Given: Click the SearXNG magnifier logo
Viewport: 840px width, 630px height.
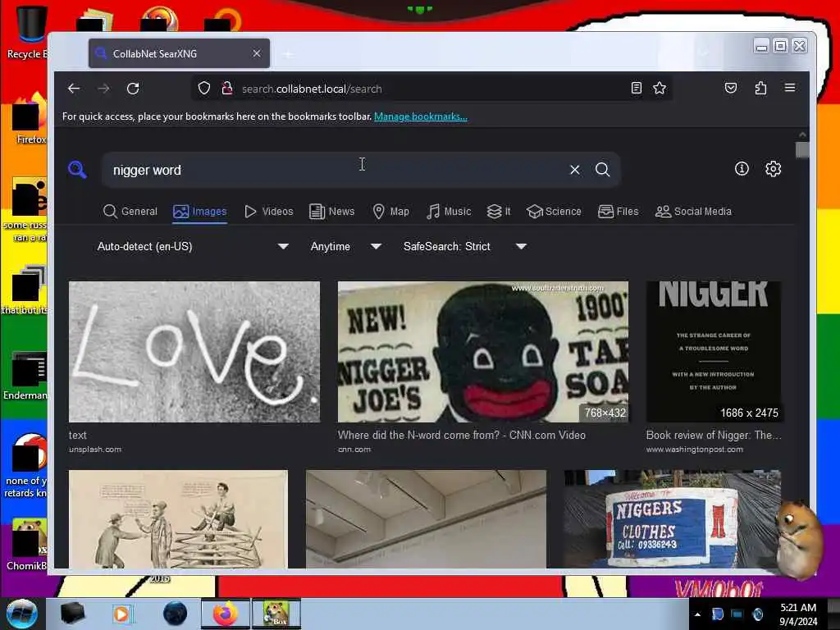Looking at the screenshot, I should click(78, 169).
